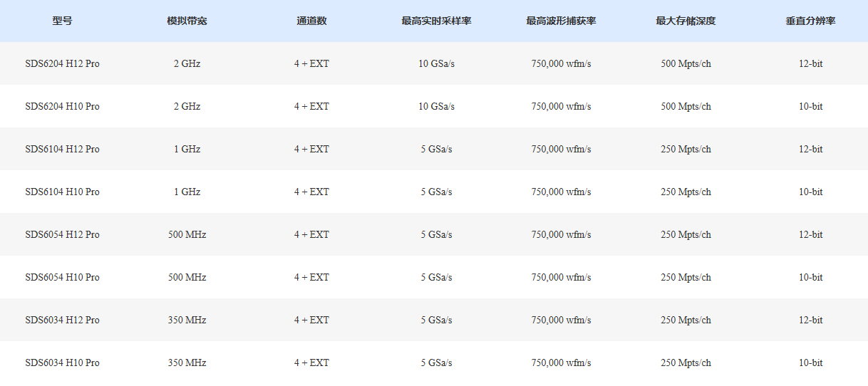The width and height of the screenshot is (868, 386).
Task: Choose the SDS6104 H10 Pro model
Action: coord(62,192)
